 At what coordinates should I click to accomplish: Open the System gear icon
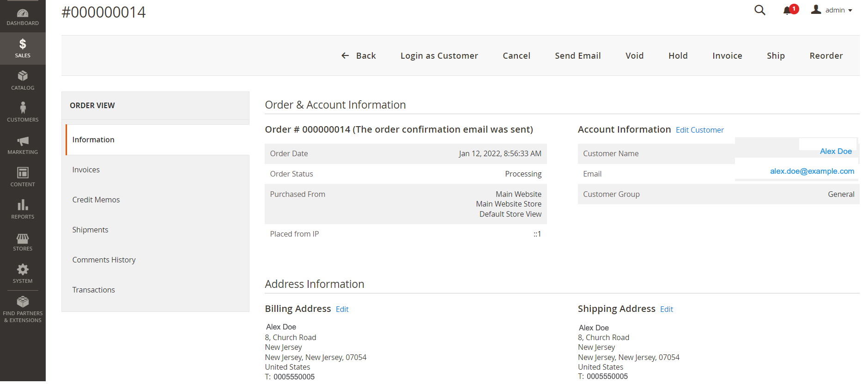[x=23, y=270]
